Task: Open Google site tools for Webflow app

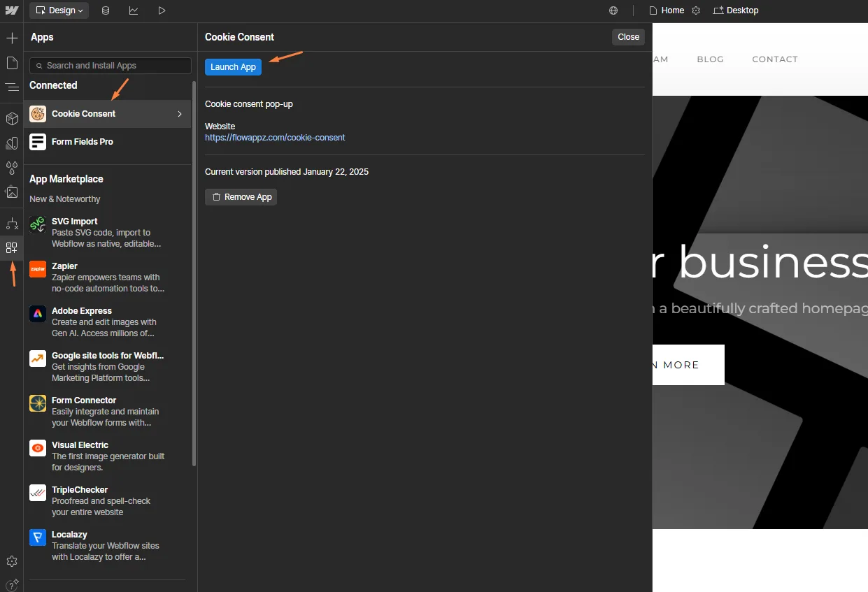Action: [x=107, y=367]
